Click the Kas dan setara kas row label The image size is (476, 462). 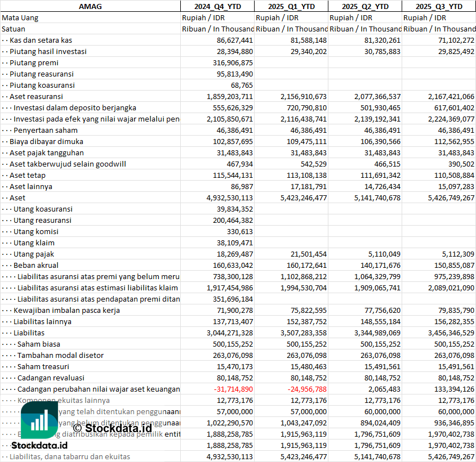(x=41, y=40)
